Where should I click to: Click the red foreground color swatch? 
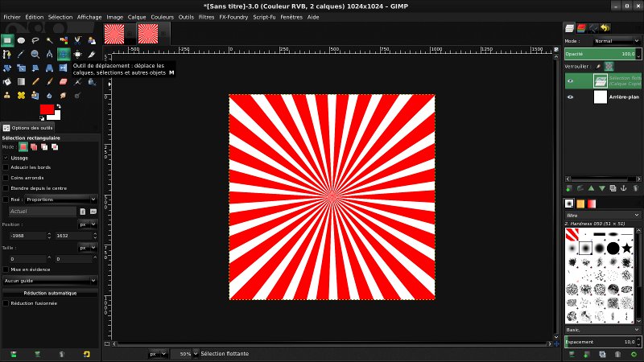tap(46, 109)
